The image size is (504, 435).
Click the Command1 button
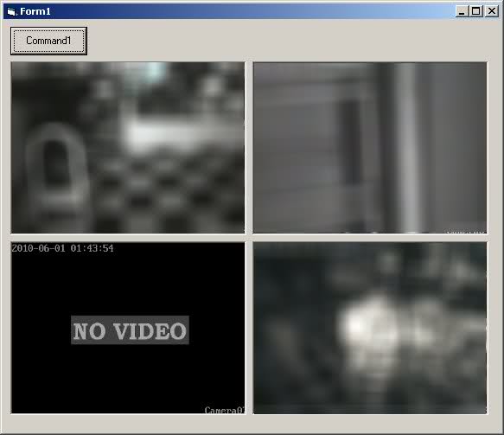tap(48, 41)
